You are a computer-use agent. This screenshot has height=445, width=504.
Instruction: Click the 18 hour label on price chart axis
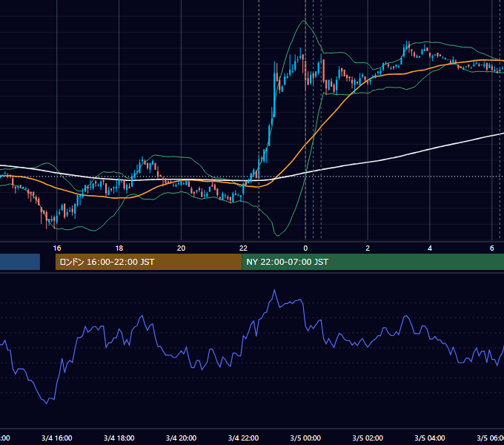[119, 248]
